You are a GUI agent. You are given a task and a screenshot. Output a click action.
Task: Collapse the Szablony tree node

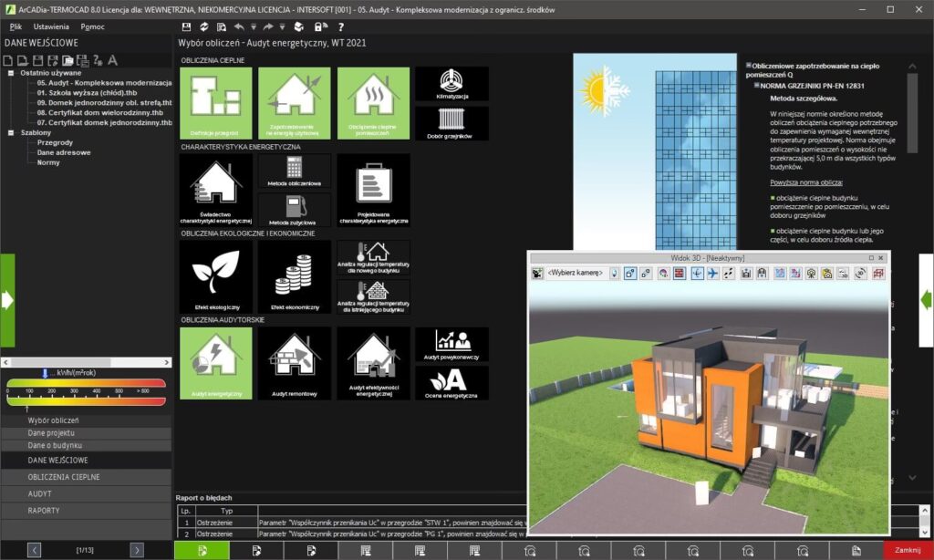11,132
